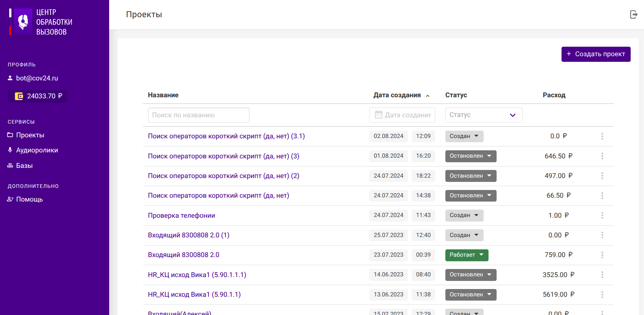
Task: Open three-dot menu for project (3.1)
Action: [602, 136]
